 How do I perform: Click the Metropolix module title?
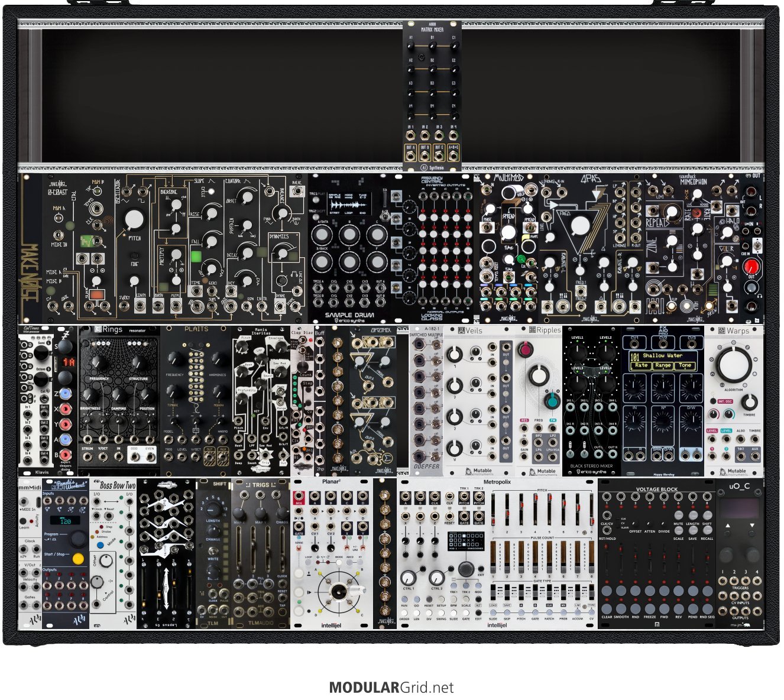(497, 482)
